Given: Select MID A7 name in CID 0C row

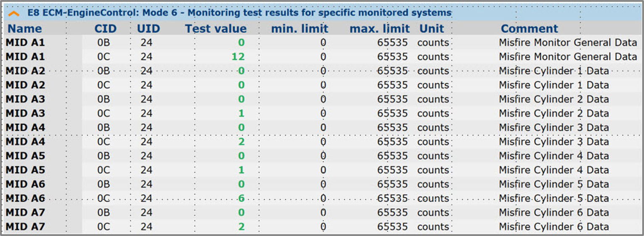Looking at the screenshot, I should pos(25,227).
